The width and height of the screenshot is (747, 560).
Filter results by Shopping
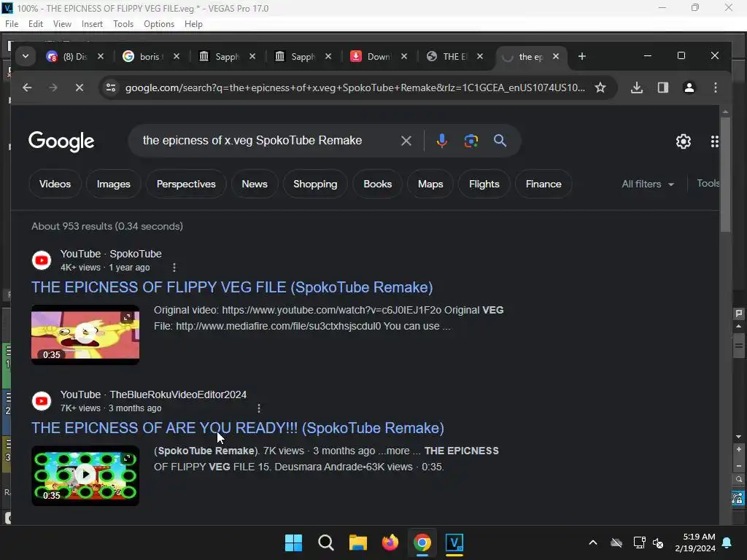pos(315,184)
